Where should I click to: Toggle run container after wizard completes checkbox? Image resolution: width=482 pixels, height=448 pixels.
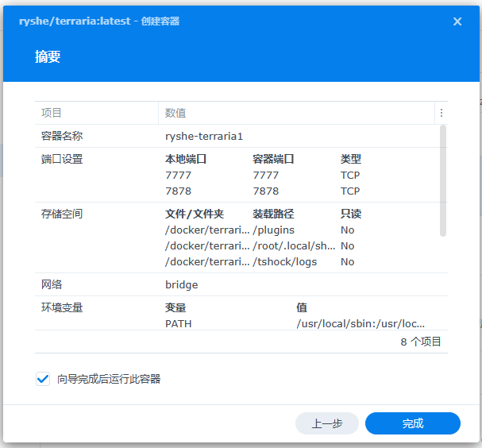pos(43,379)
